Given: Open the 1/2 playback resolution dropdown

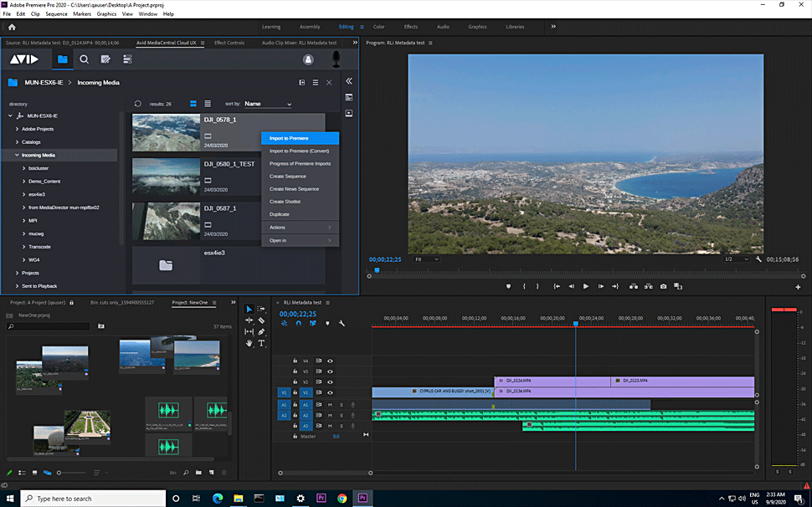Looking at the screenshot, I should 737,259.
